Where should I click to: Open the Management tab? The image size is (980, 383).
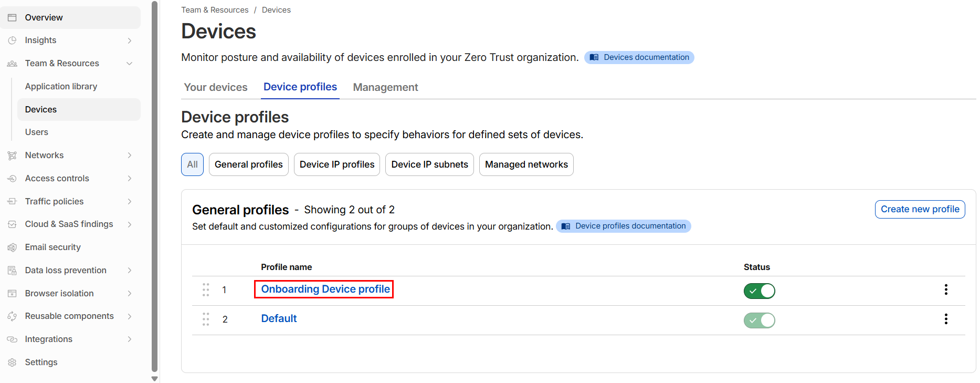(385, 87)
